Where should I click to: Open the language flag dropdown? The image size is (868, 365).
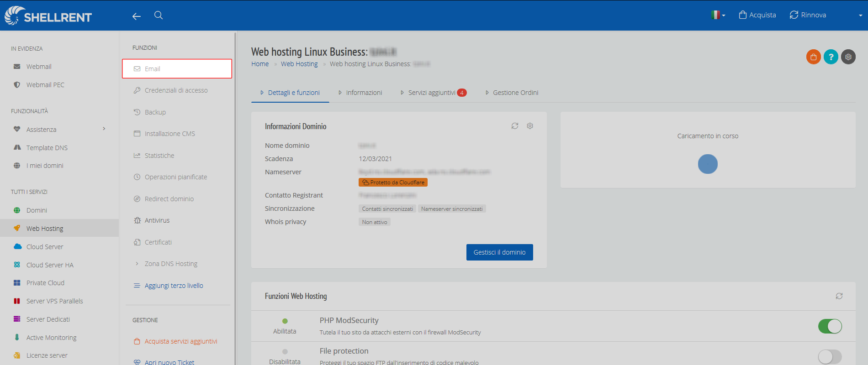tap(718, 15)
